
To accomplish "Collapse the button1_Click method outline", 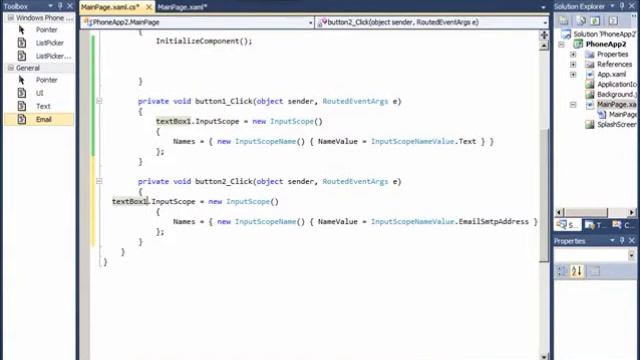I will click(99, 101).
